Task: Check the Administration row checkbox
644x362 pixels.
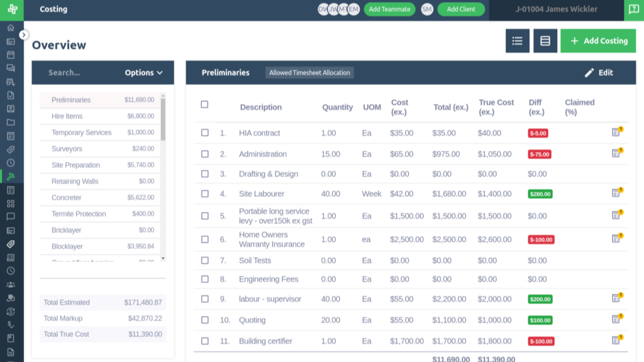Action: [x=205, y=154]
